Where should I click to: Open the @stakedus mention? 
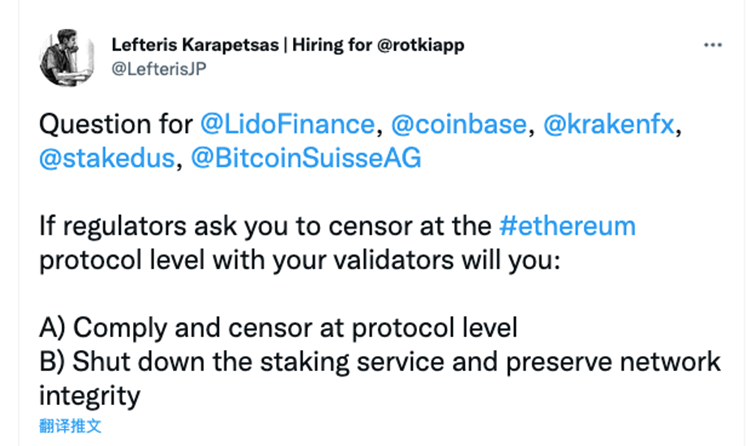click(107, 158)
